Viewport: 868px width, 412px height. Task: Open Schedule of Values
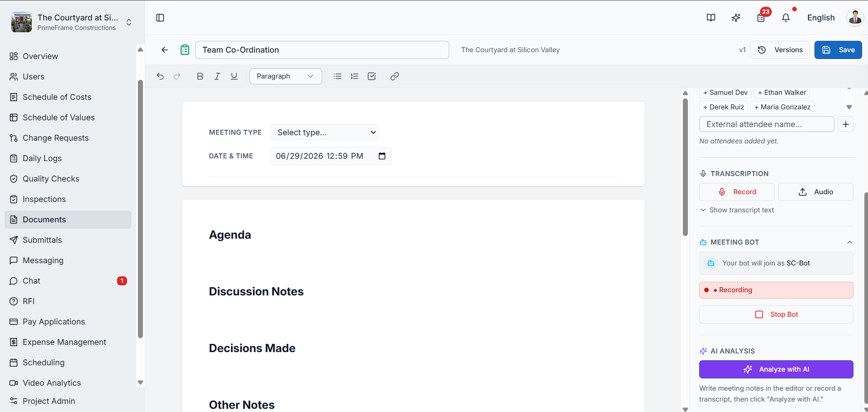click(x=68, y=118)
